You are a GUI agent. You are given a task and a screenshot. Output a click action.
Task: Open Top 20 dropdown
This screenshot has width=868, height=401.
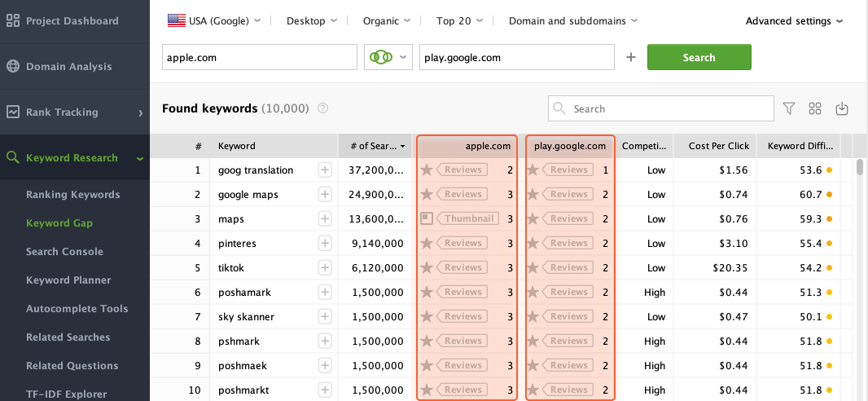459,21
